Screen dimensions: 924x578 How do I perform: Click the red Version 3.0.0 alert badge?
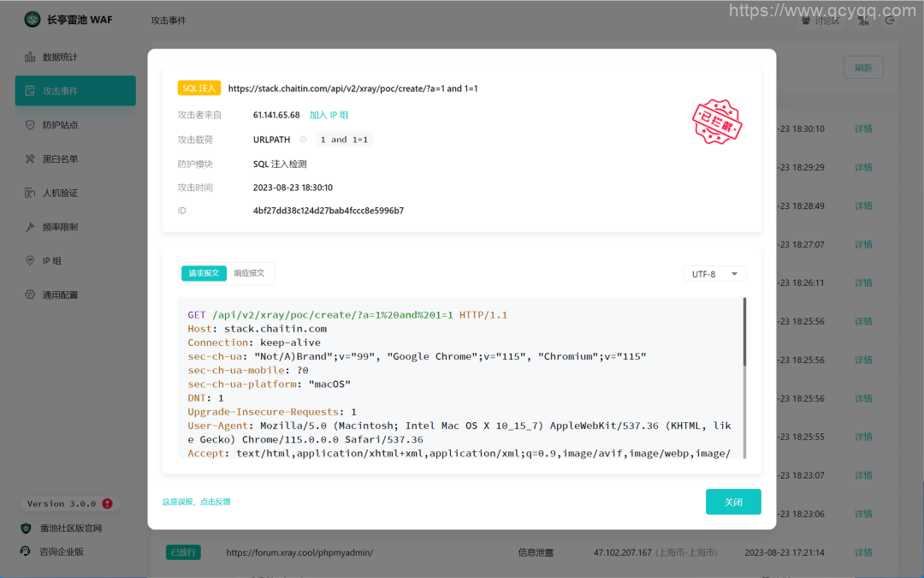[107, 504]
